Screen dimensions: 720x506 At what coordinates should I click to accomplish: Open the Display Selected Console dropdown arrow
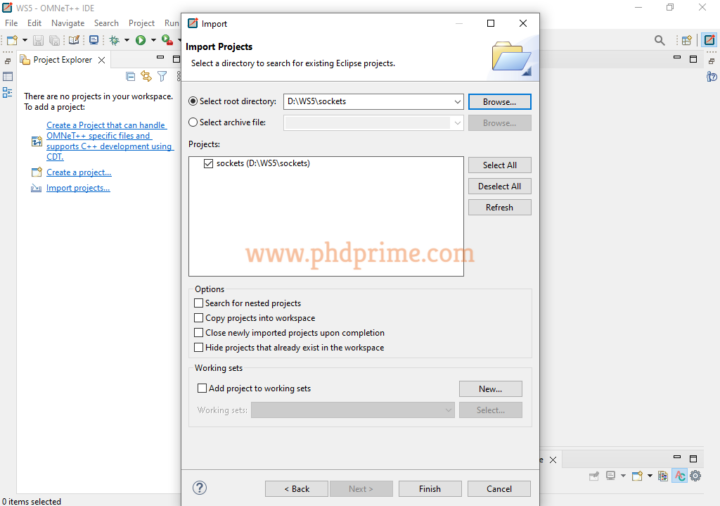[623, 476]
